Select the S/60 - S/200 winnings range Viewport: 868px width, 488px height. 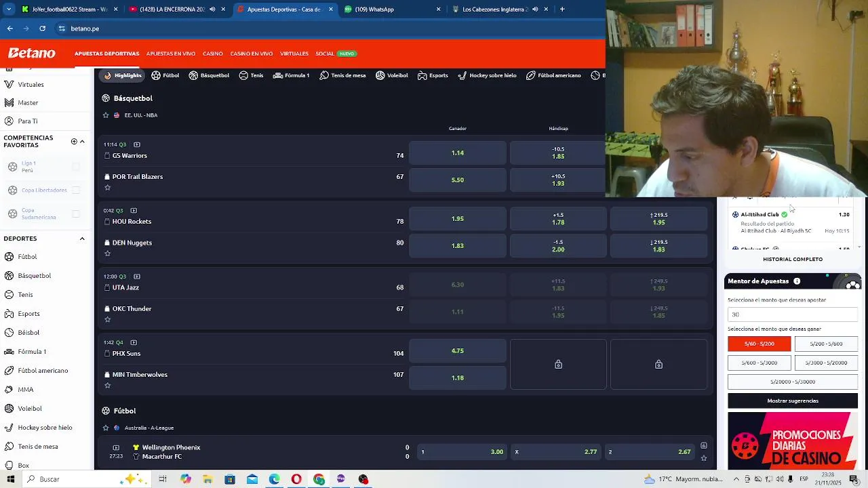click(759, 344)
